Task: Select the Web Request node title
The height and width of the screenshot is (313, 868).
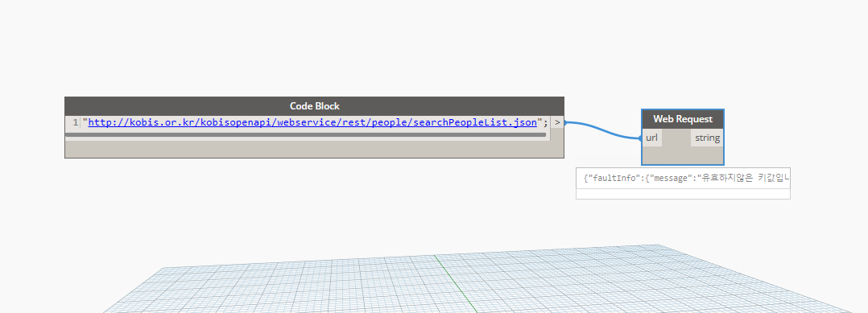Action: (x=683, y=119)
